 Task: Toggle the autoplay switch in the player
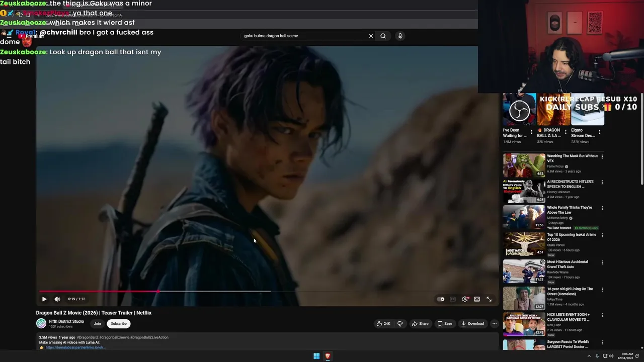pyautogui.click(x=441, y=299)
